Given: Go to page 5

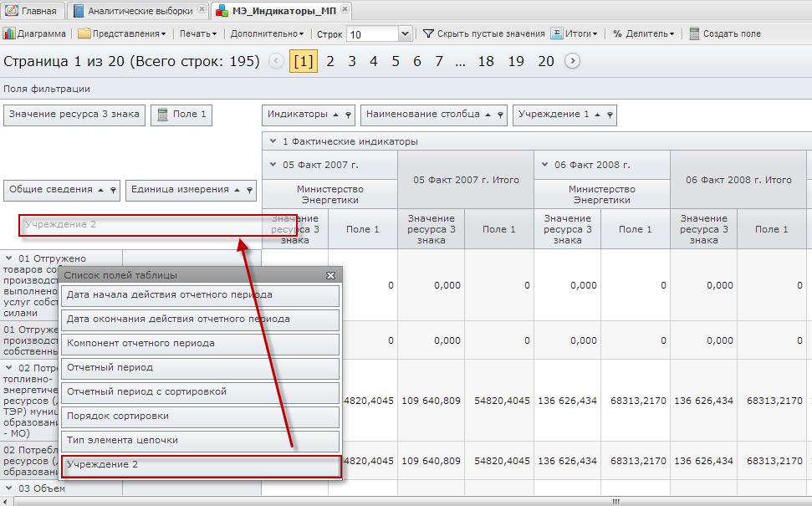Looking at the screenshot, I should 396,61.
